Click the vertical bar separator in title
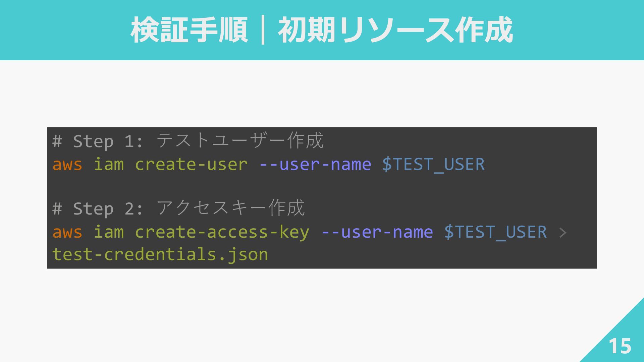The height and width of the screenshot is (362, 644). point(263,31)
